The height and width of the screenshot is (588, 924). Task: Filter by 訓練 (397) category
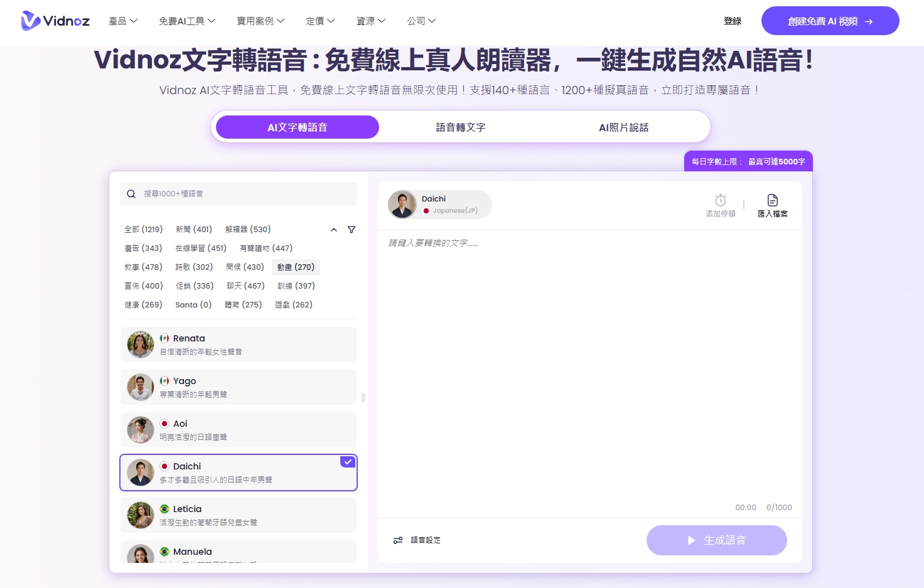[296, 286]
